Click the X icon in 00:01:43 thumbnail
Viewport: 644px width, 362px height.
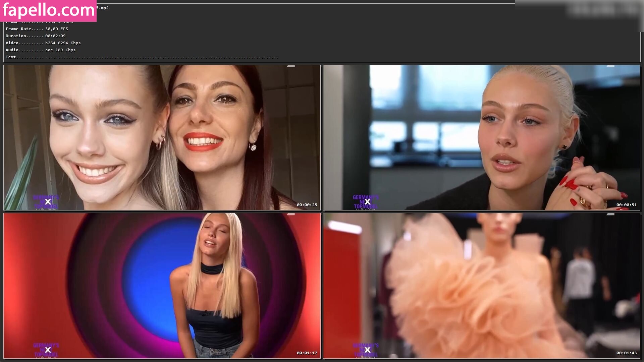(x=368, y=350)
